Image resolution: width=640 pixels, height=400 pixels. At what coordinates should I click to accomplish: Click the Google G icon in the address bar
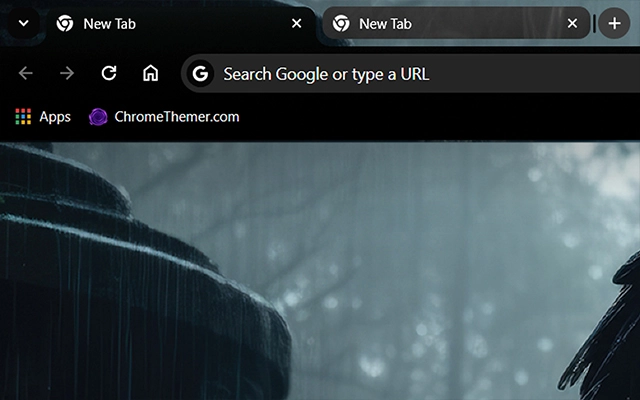click(x=200, y=73)
